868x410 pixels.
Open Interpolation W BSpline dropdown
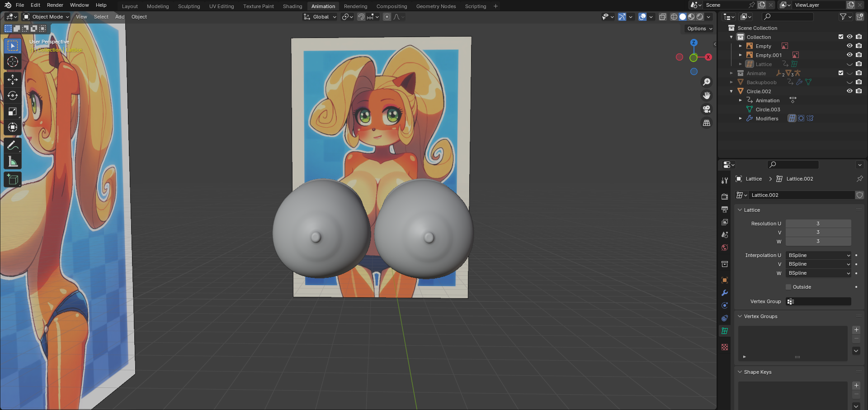[819, 273]
